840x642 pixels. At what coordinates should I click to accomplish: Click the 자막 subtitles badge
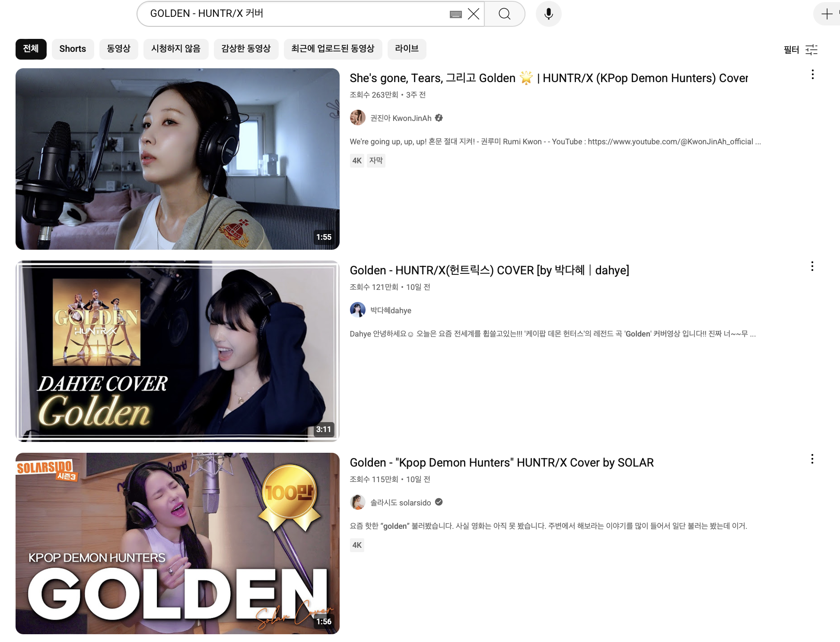click(x=376, y=161)
